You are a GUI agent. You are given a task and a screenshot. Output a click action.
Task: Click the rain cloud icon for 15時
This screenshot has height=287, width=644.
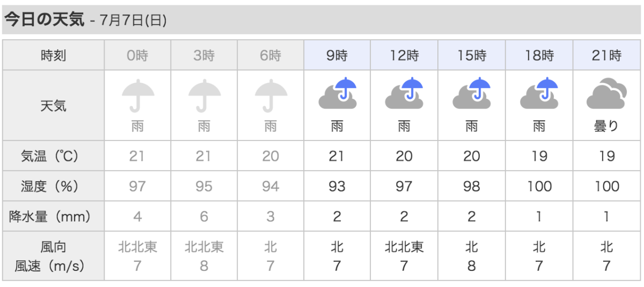point(471,94)
